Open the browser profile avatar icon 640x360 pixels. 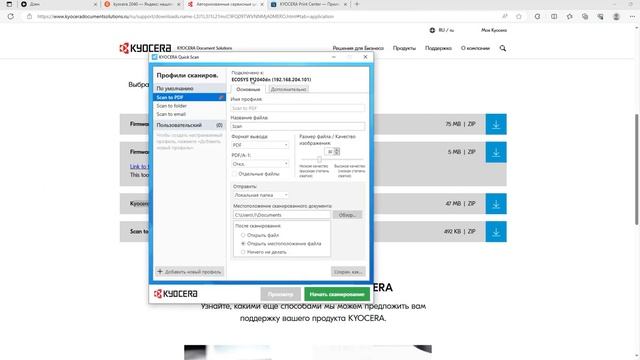click(x=616, y=16)
